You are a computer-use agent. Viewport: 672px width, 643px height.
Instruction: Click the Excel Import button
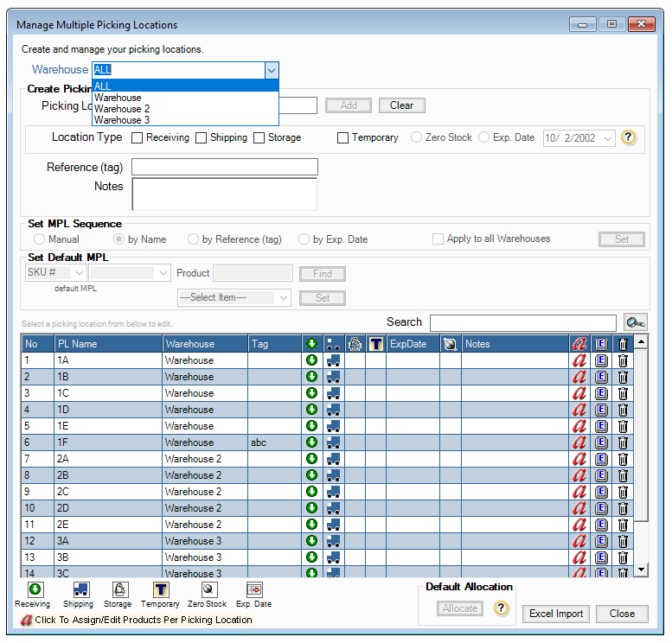coord(556,614)
